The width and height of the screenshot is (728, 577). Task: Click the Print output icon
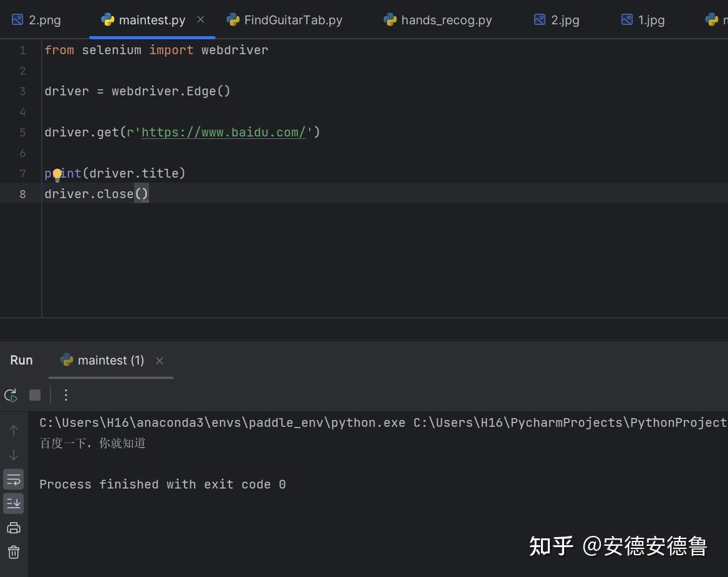[x=14, y=528]
